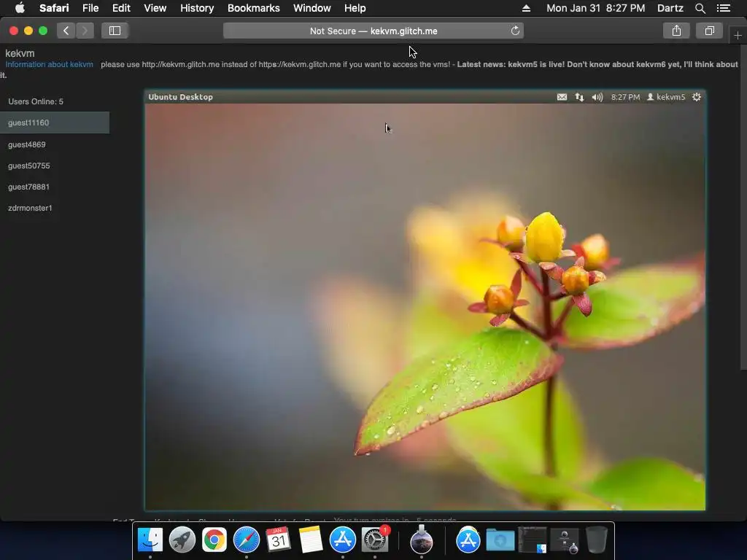Click the Ubuntu mail envelope indicator
Viewport: 747px width, 560px height.
pos(562,97)
